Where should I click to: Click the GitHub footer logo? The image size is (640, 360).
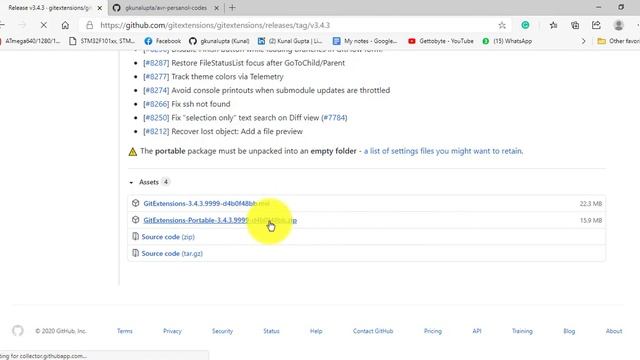tap(18, 331)
